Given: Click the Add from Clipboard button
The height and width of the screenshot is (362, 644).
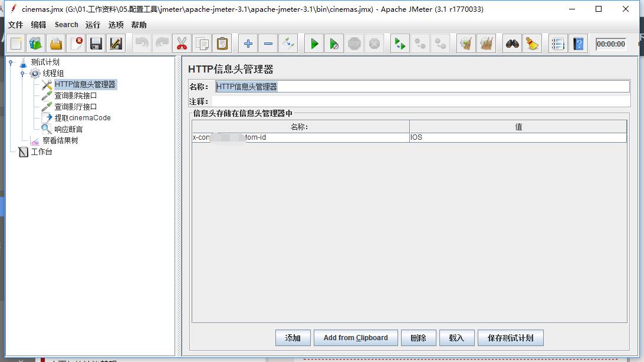Looking at the screenshot, I should point(356,338).
